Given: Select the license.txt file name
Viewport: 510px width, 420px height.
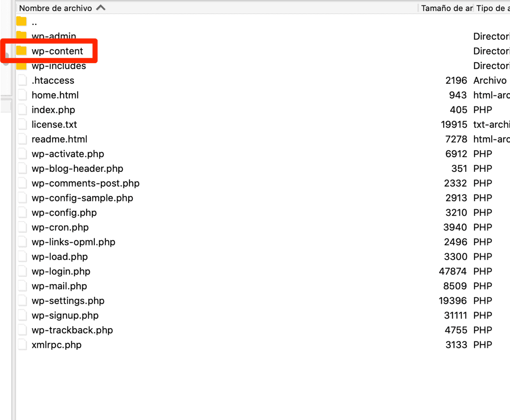Looking at the screenshot, I should click(54, 124).
